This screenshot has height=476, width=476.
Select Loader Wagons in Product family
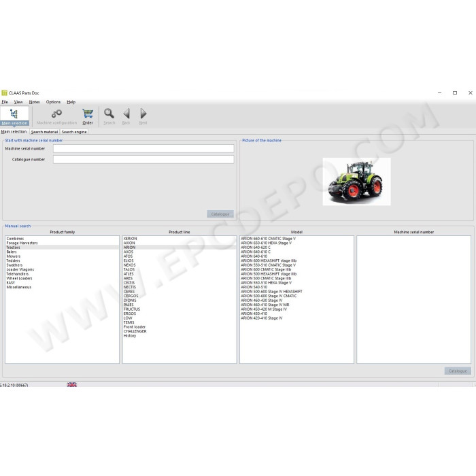point(62,269)
